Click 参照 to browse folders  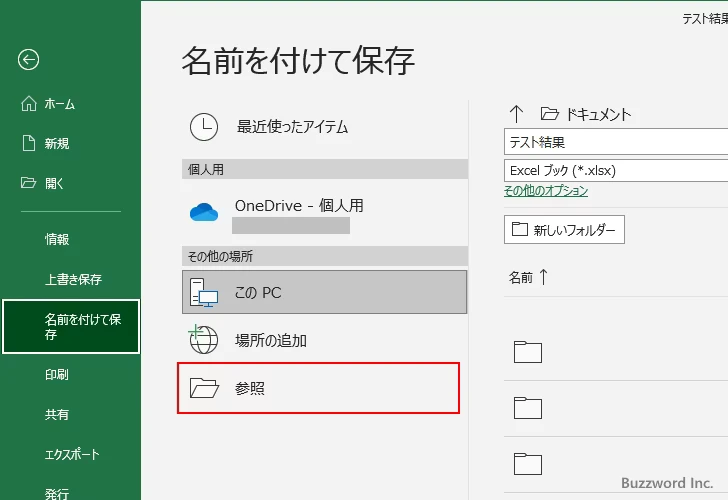point(318,388)
